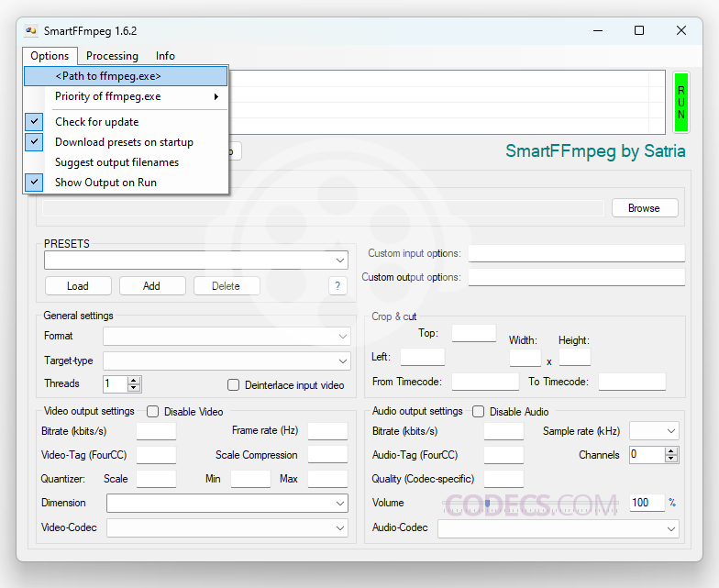Click the Channels number field
The image size is (719, 588).
click(x=647, y=455)
